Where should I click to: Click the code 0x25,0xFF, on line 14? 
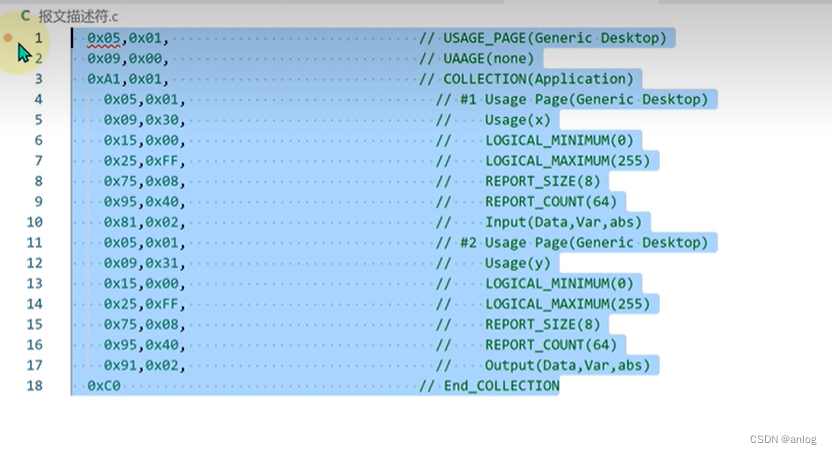coord(144,304)
